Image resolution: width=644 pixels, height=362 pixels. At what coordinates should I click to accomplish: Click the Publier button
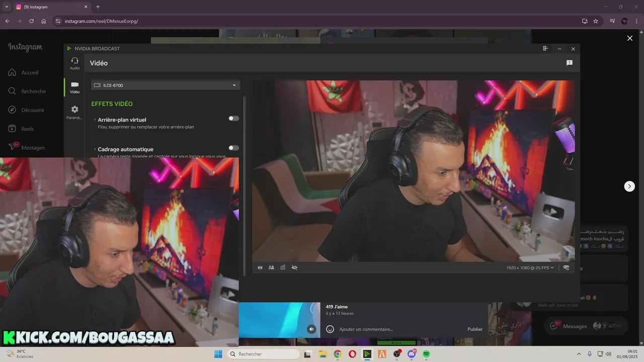click(475, 329)
